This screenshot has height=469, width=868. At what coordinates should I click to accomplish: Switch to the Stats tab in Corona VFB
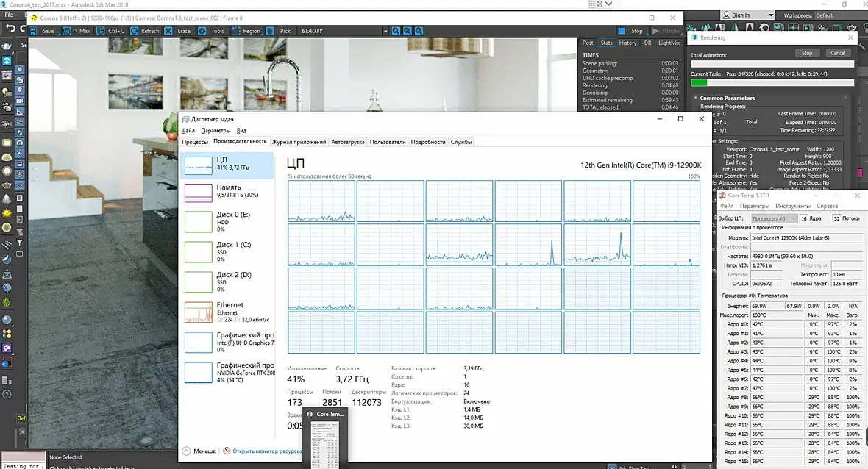607,43
